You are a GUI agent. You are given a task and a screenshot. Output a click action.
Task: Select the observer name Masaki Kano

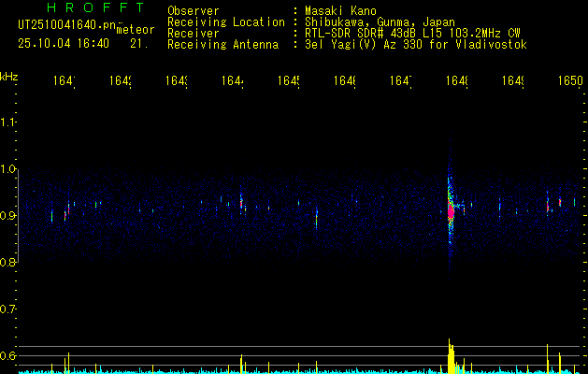click(x=340, y=10)
